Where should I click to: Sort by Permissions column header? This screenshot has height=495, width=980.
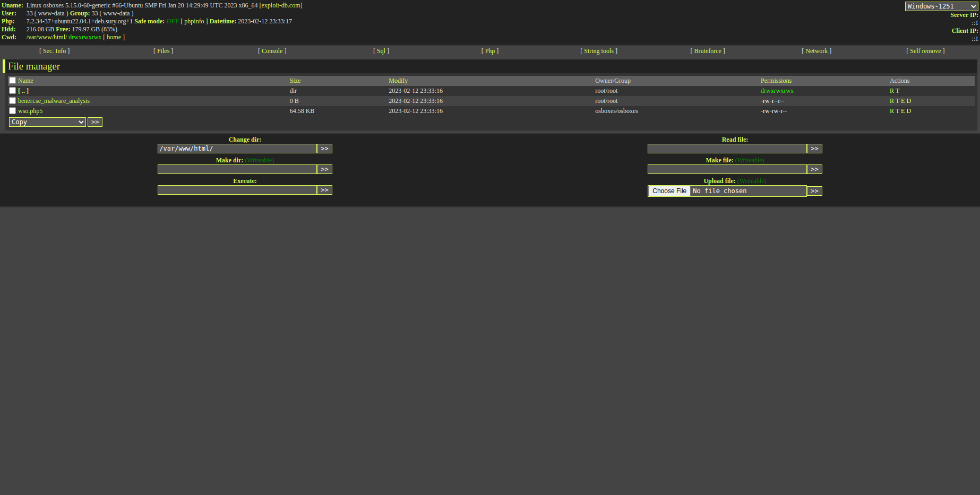pos(776,81)
